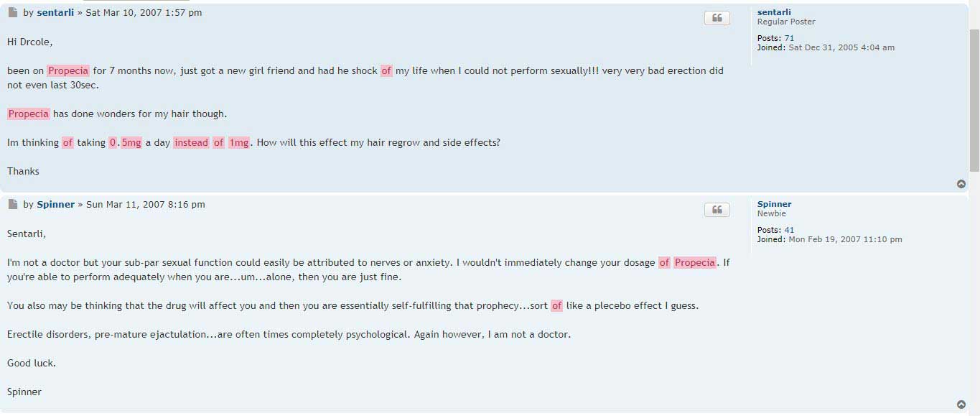Open sentarli's profile in the right sidebar
The image size is (980, 416).
pyautogui.click(x=774, y=12)
